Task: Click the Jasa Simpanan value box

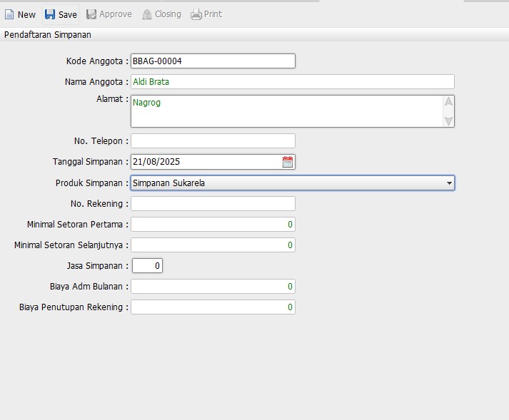Action: click(x=148, y=266)
